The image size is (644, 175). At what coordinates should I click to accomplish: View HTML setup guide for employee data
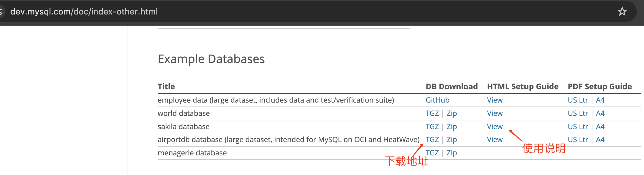click(x=495, y=100)
